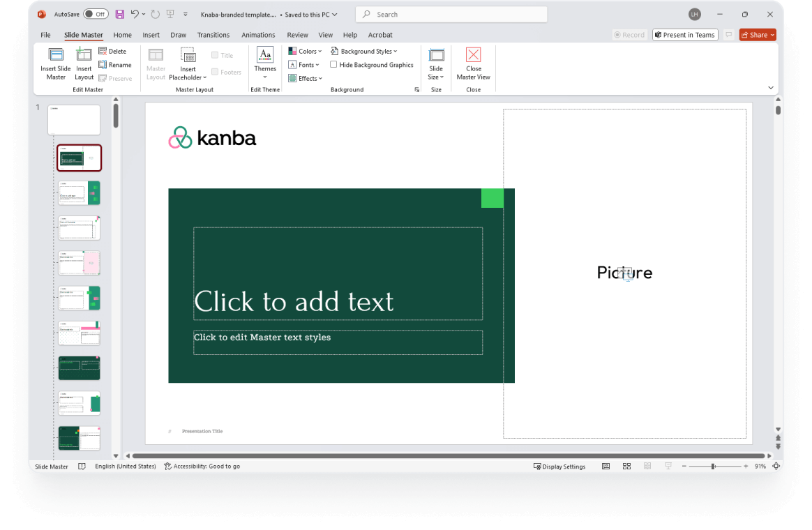This screenshot has height=530, width=812.
Task: Open the Format Background dialog launcher
Action: (x=417, y=89)
